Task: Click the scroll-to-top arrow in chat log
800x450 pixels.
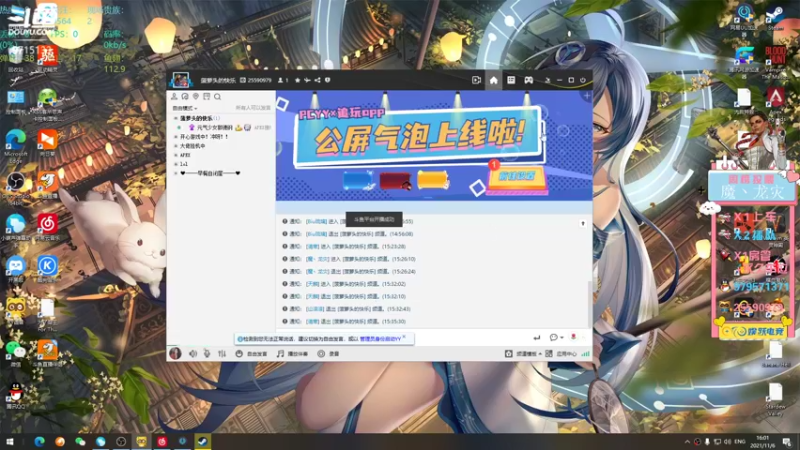Action: coord(583,223)
